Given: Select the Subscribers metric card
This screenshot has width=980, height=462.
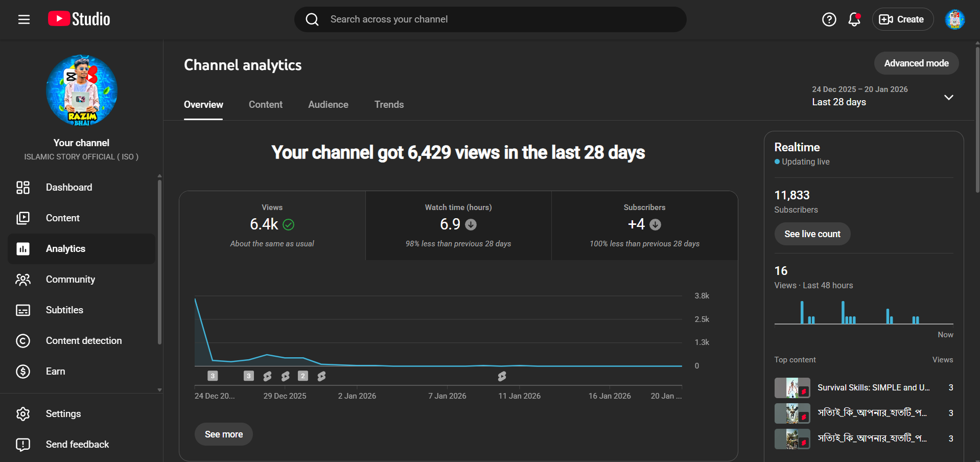Looking at the screenshot, I should 644,225.
